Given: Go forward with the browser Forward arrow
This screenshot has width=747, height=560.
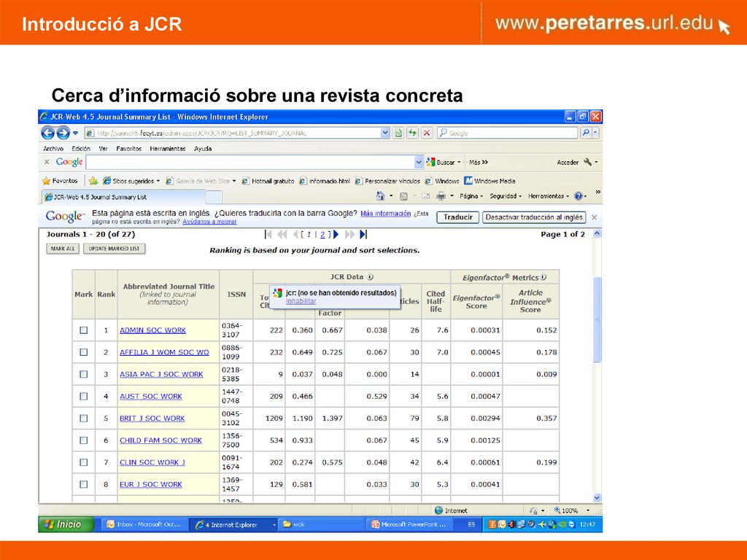Looking at the screenshot, I should [63, 133].
